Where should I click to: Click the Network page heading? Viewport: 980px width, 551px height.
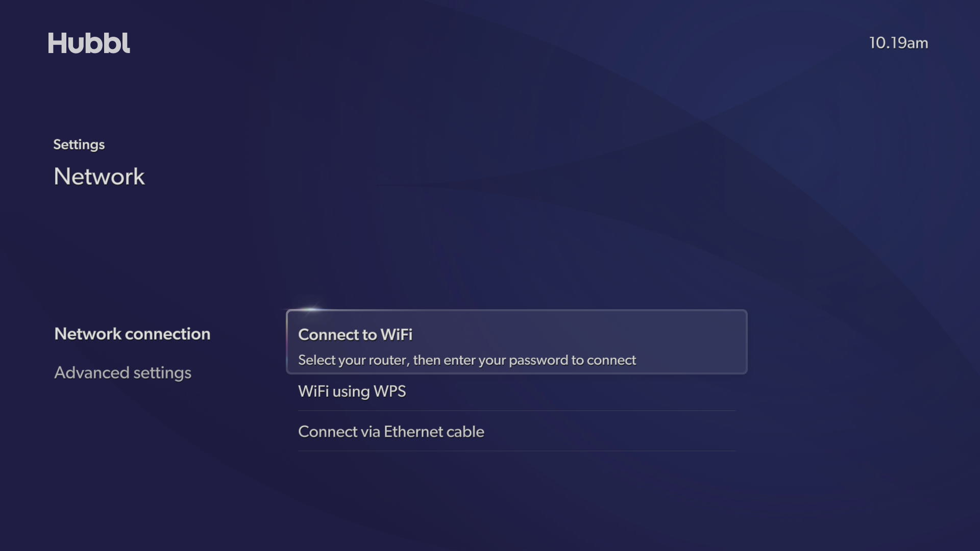point(99,177)
